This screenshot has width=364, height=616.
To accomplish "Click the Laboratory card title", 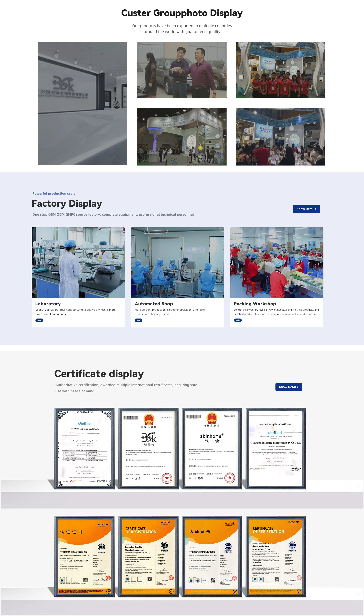I will pos(48,304).
